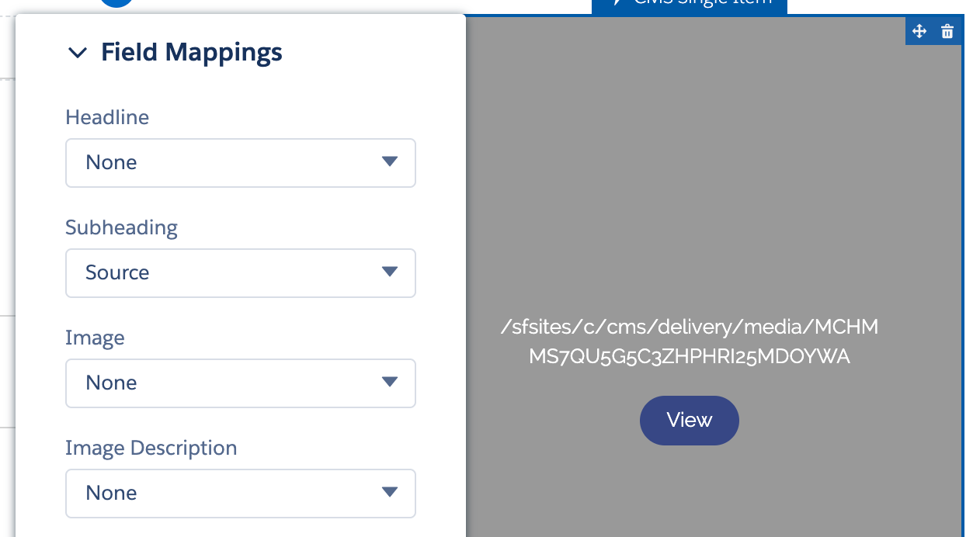The height and width of the screenshot is (537, 980).
Task: Open the Image Description dropdown
Action: pos(241,494)
